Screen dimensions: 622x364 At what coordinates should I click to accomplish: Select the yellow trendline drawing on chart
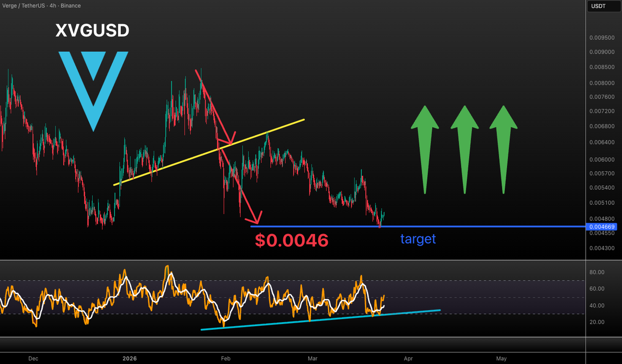209,152
